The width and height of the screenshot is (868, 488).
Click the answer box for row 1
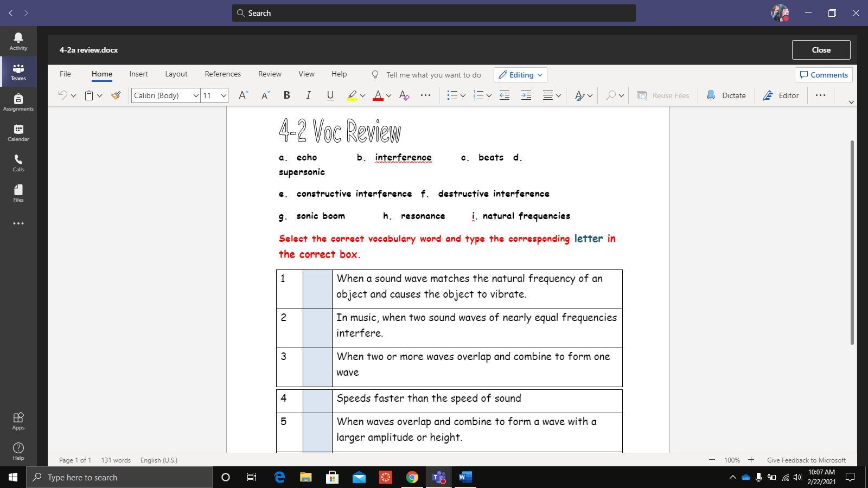coord(317,289)
